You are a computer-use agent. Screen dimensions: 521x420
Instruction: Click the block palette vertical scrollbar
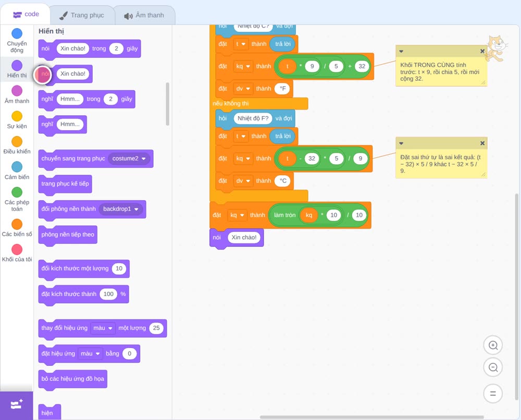pyautogui.click(x=167, y=104)
